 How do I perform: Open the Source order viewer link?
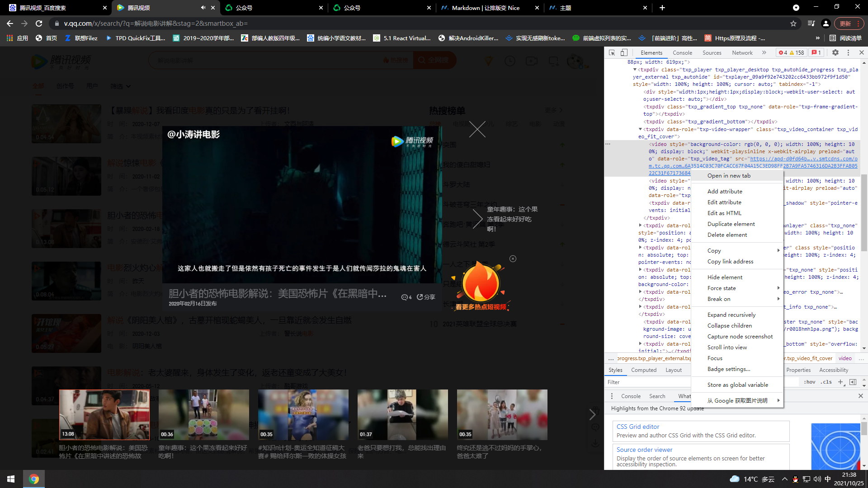(644, 450)
